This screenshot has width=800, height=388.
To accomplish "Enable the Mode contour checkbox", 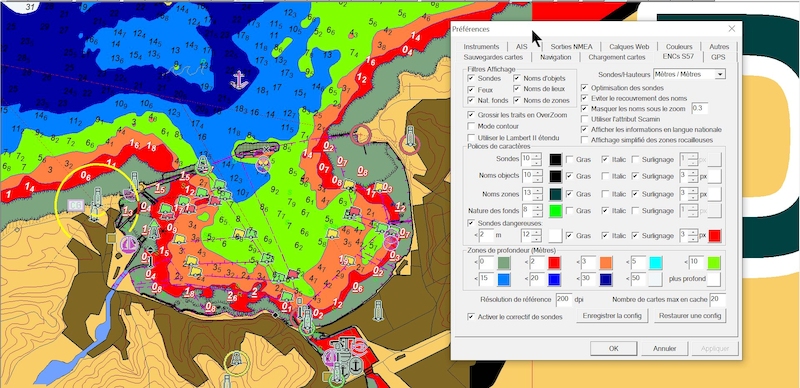I will tap(471, 126).
